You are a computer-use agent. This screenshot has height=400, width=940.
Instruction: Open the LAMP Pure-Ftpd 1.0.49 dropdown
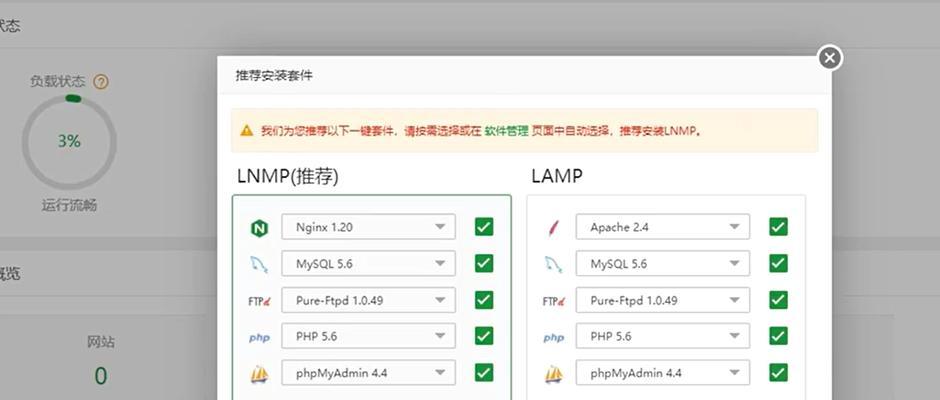click(662, 300)
